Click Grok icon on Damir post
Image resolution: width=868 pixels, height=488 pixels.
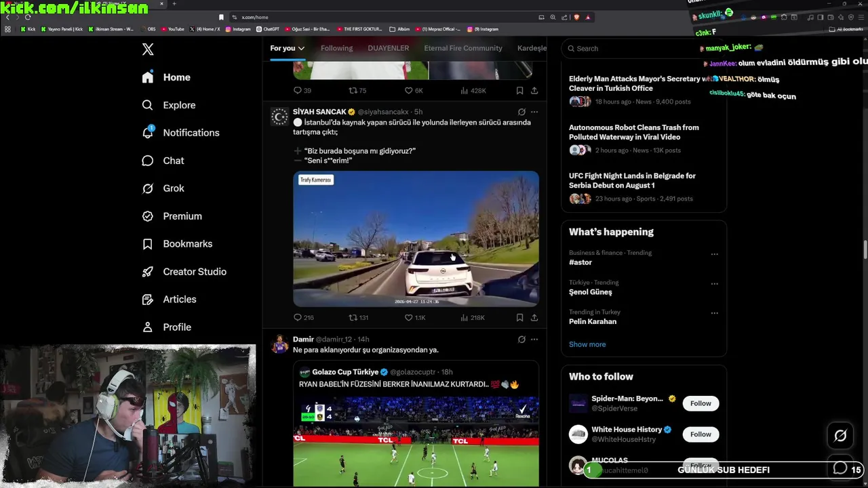point(521,340)
